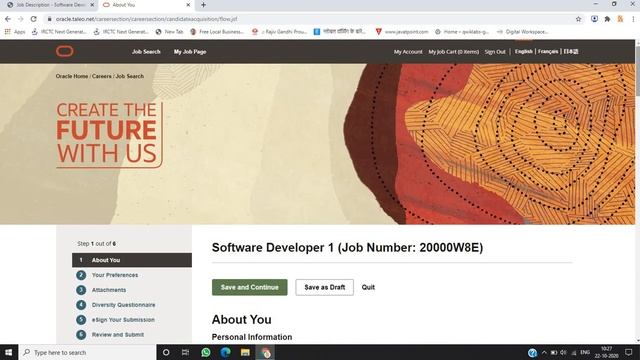Go back with browser back arrow

[8, 19]
